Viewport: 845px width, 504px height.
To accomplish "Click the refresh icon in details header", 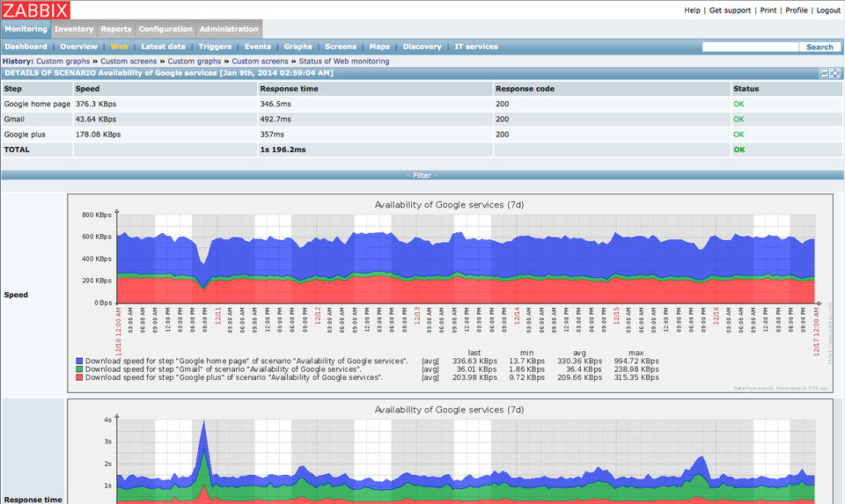I will (x=825, y=73).
